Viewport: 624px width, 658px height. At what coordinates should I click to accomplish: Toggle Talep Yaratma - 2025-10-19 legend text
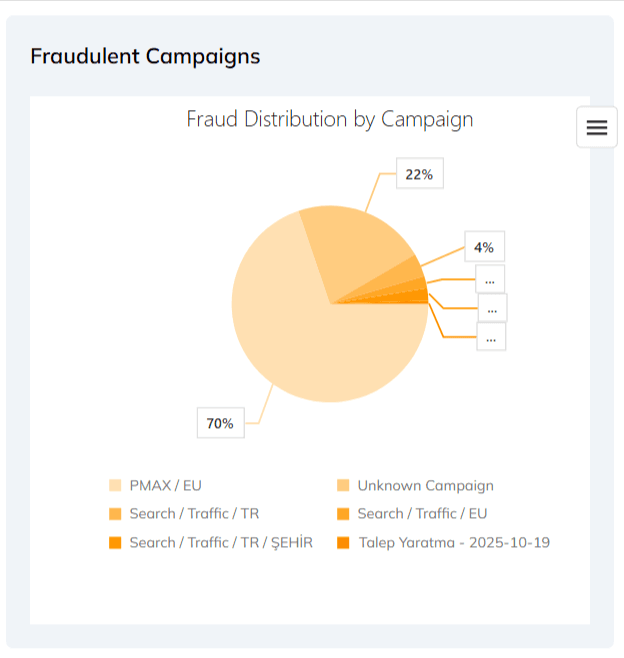point(453,543)
